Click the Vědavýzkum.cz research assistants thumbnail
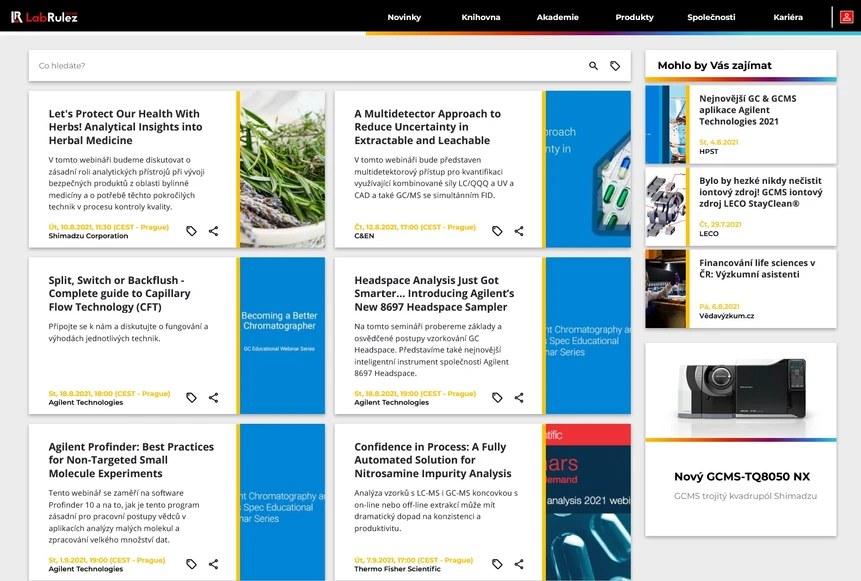 point(665,289)
